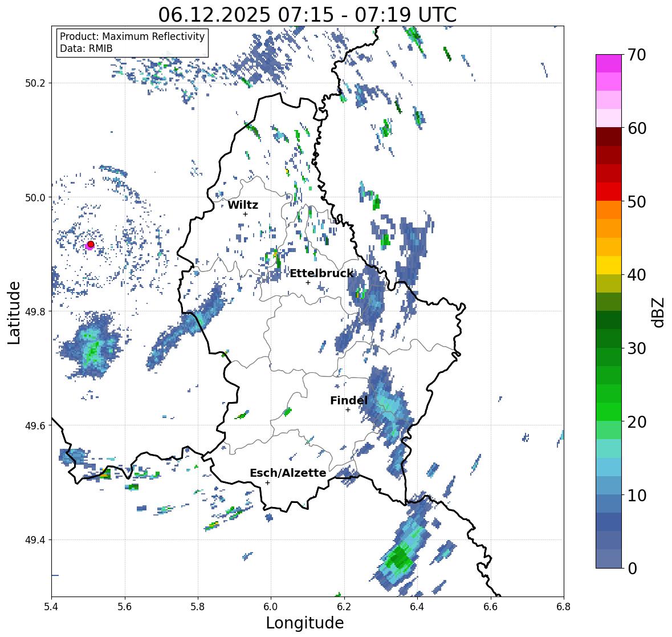Click the Wiltz city label
The height and width of the screenshot is (637, 672).
pos(243,205)
